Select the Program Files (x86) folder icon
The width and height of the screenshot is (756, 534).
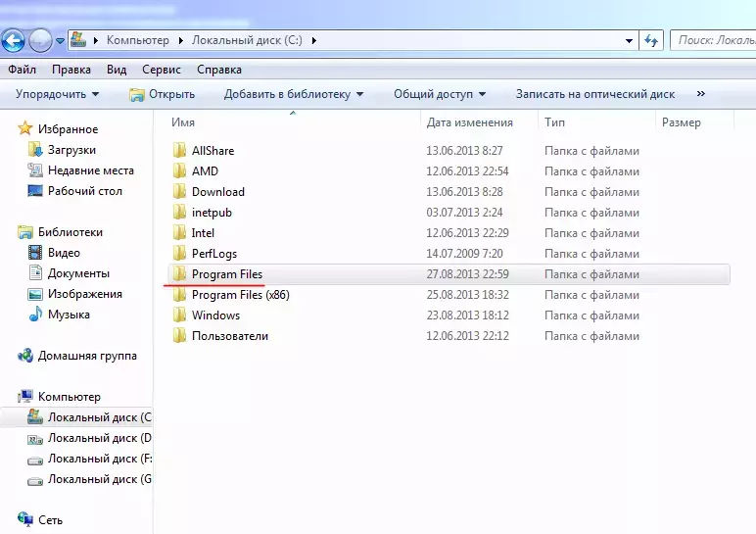179,294
